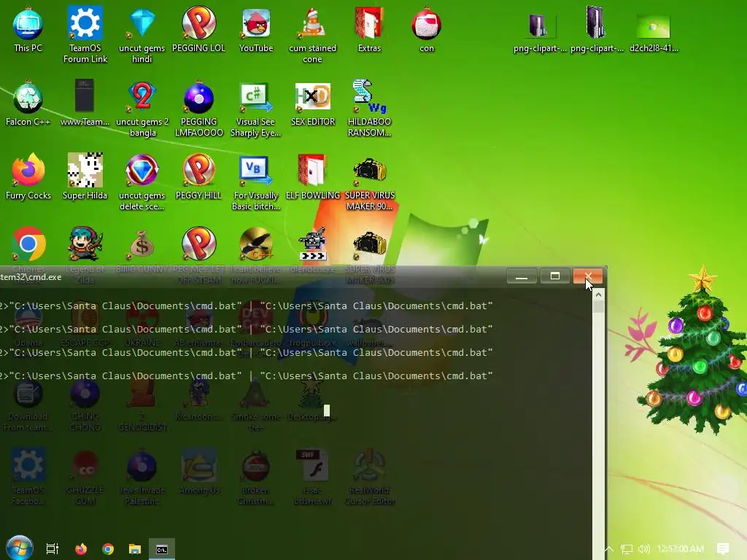
Task: Open File Explorer from the taskbar
Action: [x=135, y=549]
